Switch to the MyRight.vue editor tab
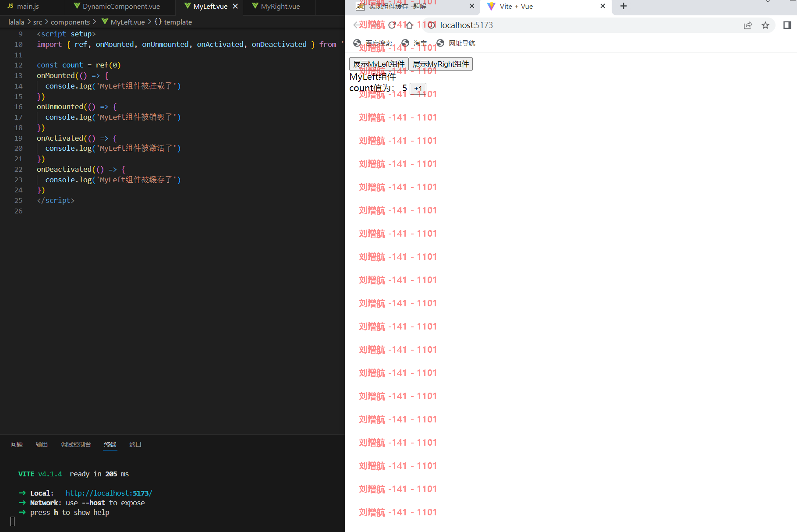Image resolution: width=797 pixels, height=532 pixels. pyautogui.click(x=280, y=7)
